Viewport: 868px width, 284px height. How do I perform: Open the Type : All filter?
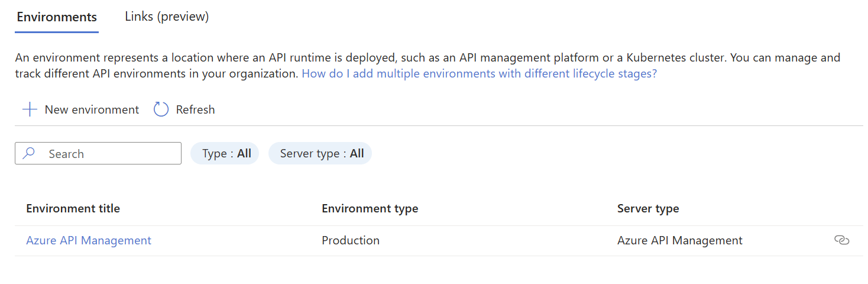(225, 154)
